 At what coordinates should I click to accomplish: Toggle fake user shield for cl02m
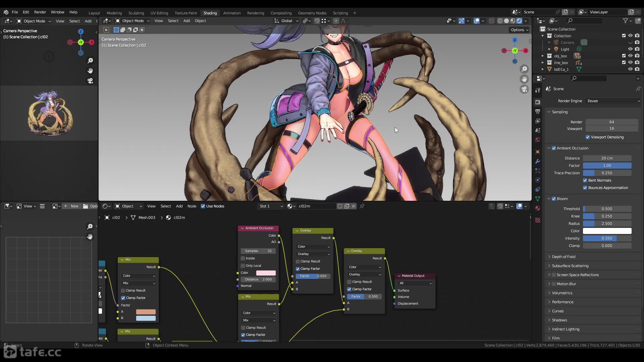click(340, 206)
